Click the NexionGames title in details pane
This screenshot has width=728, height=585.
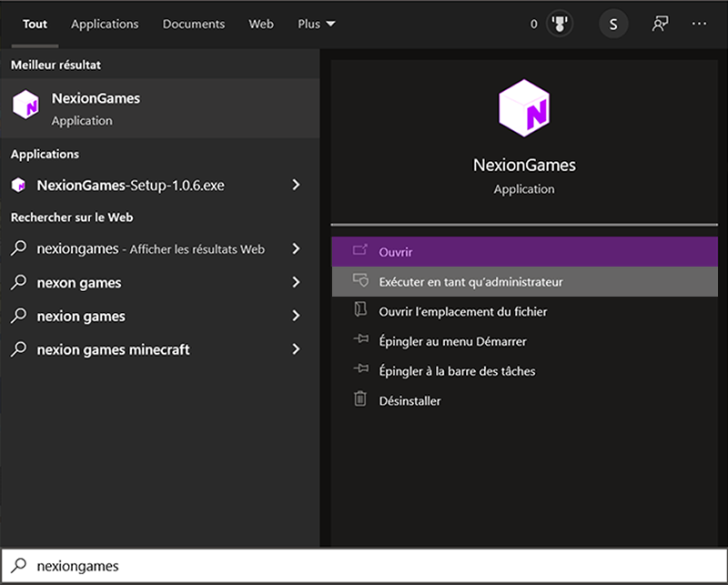[x=524, y=165]
